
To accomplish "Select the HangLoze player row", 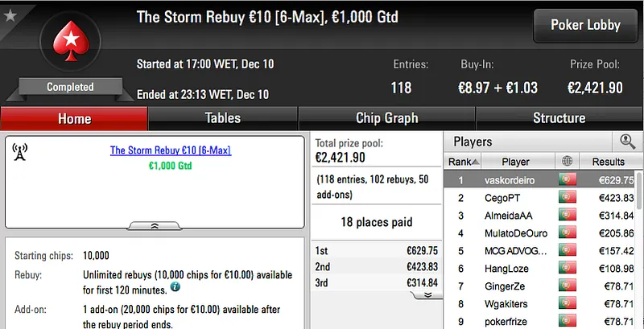I will 507,269.
